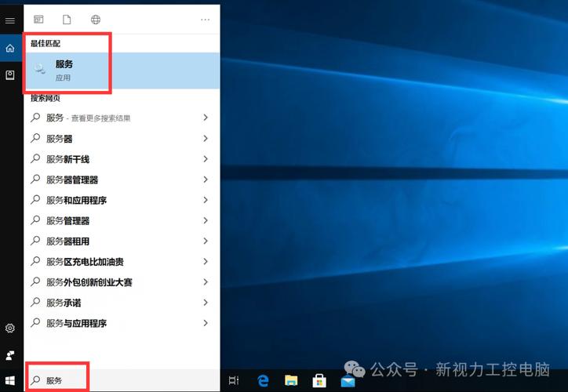This screenshot has width=568, height=392.
Task: Select the Home icon in sidebar
Action: pyautogui.click(x=10, y=48)
